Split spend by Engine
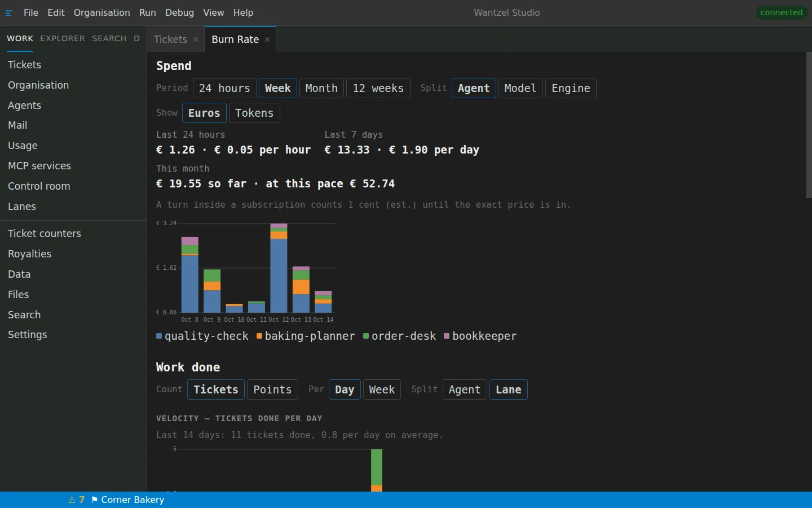This screenshot has width=812, height=508. [x=571, y=88]
